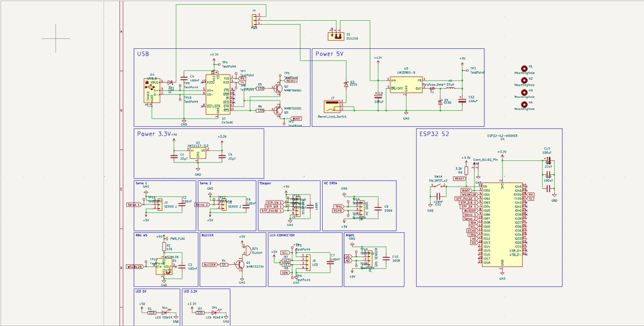This screenshot has width=644, height=326.
Task: Select the R2 10Ω resistor symbol
Action: tap(164, 246)
